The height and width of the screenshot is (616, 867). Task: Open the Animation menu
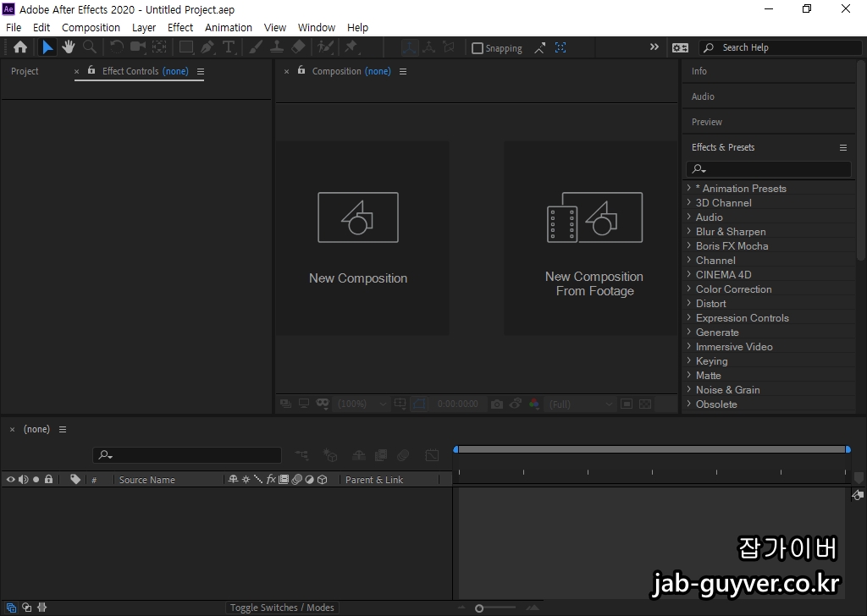click(229, 28)
